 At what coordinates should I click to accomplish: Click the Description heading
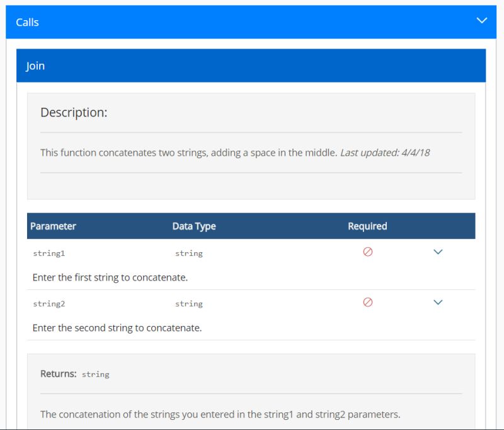pyautogui.click(x=74, y=113)
